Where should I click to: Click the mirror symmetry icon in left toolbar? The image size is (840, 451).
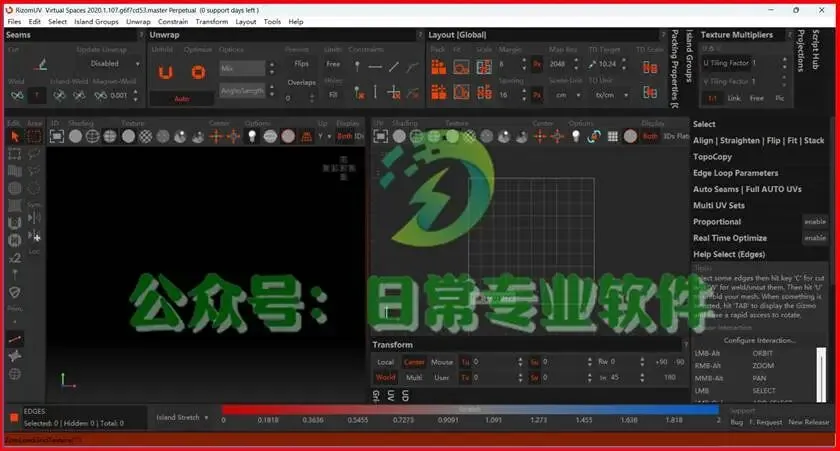click(34, 217)
